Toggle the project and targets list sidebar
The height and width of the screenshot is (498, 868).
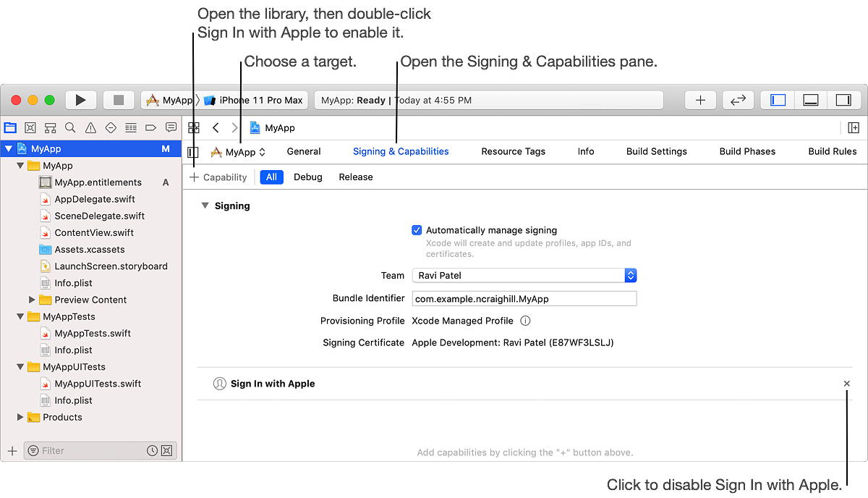(193, 153)
